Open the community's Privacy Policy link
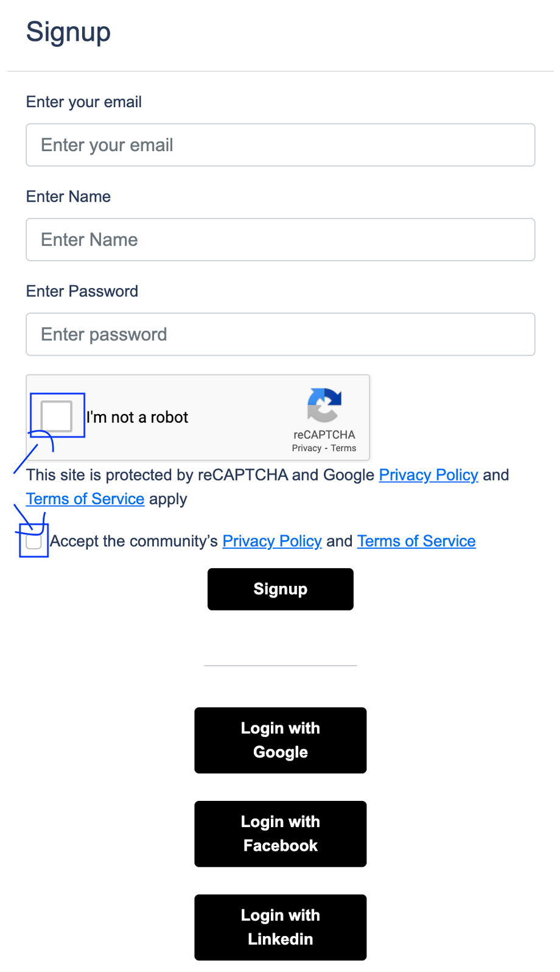This screenshot has width=560, height=972. tap(271, 541)
